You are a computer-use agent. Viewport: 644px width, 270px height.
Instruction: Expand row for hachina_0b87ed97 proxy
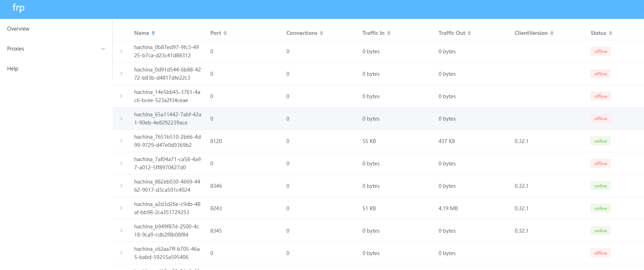(121, 51)
